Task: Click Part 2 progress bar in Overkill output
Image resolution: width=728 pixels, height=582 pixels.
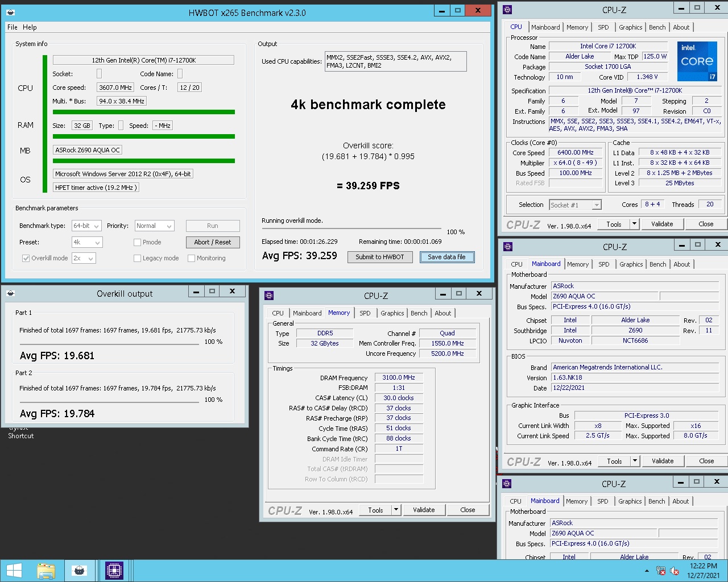Action: (x=110, y=402)
